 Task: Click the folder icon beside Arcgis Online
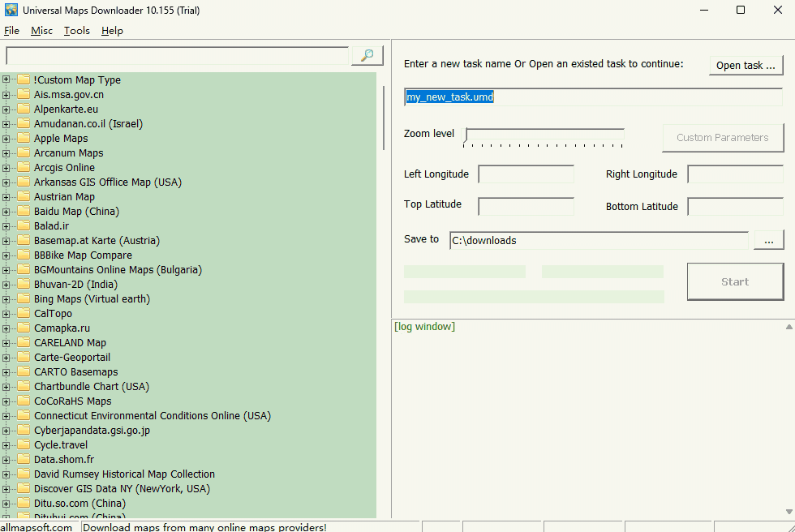pos(23,167)
